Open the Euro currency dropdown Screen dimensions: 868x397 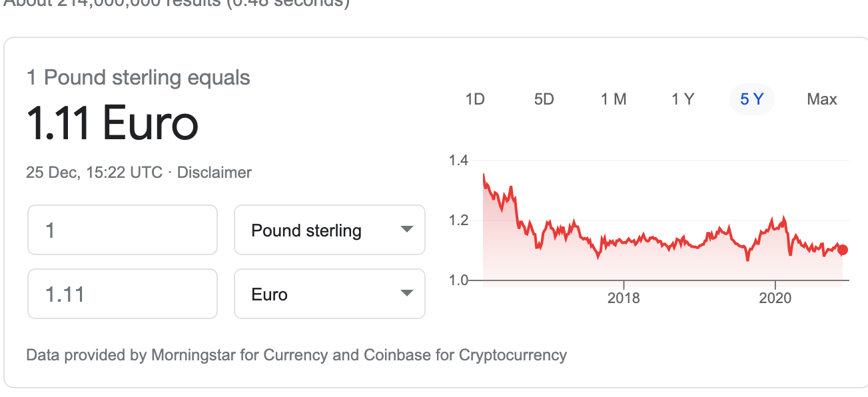click(x=330, y=294)
